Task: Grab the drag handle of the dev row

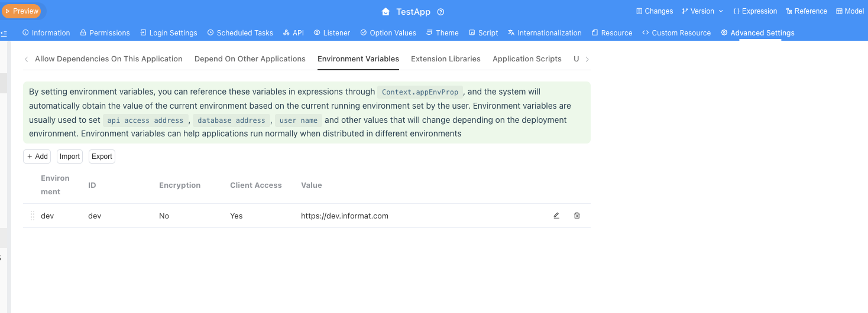Action: pyautogui.click(x=33, y=216)
